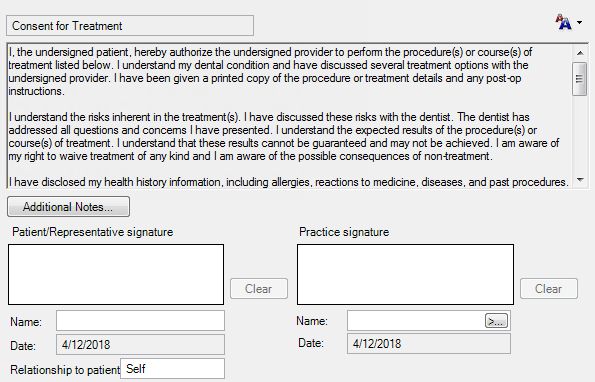Viewport: 595px width, 382px height.
Task: Click the scrollbar down arrow of consent text
Action: click(x=580, y=180)
